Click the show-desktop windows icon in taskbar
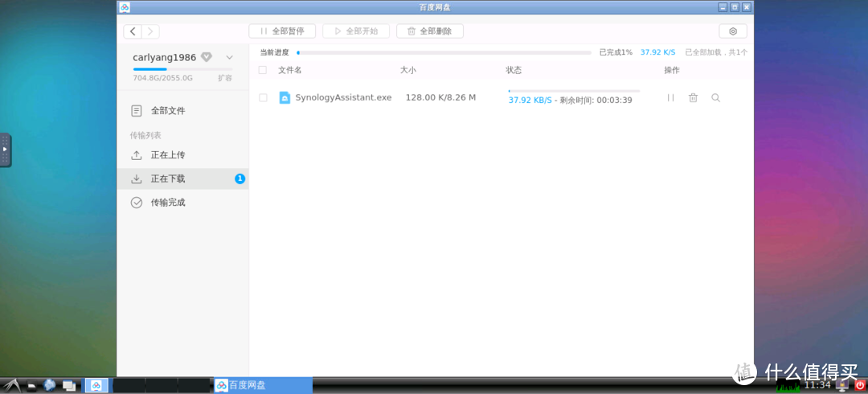 pos(69,385)
